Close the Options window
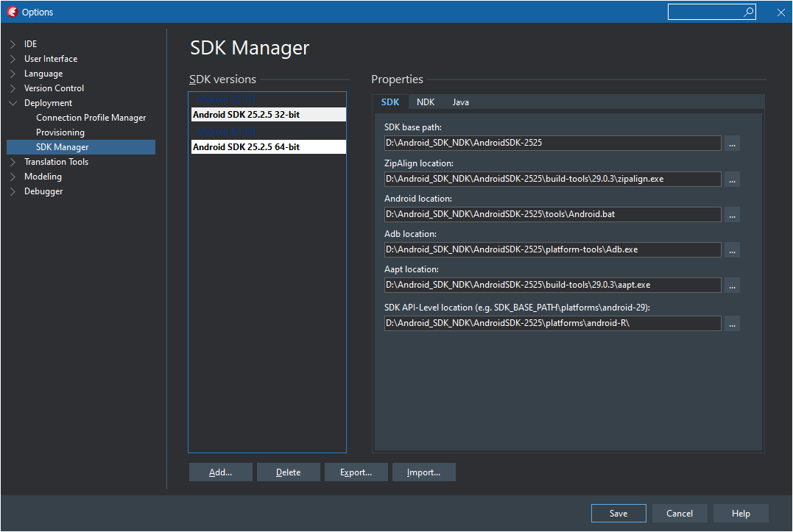This screenshot has width=793, height=532. [781, 13]
